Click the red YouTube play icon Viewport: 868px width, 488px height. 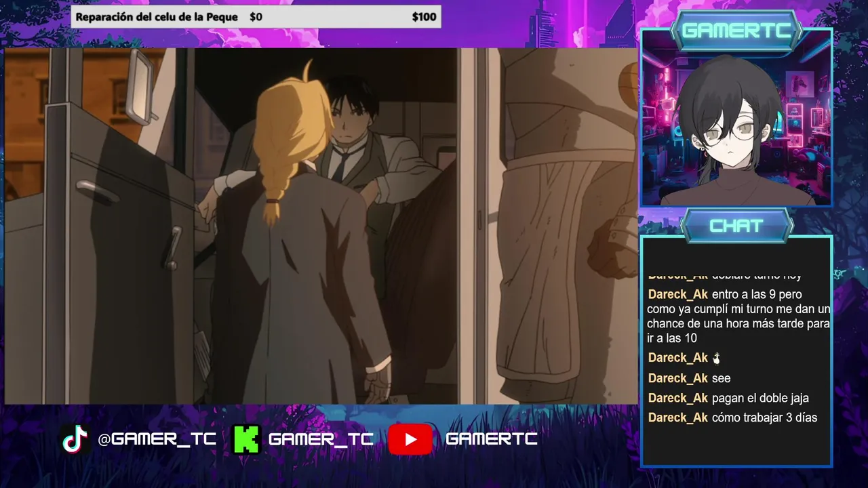[x=410, y=439]
